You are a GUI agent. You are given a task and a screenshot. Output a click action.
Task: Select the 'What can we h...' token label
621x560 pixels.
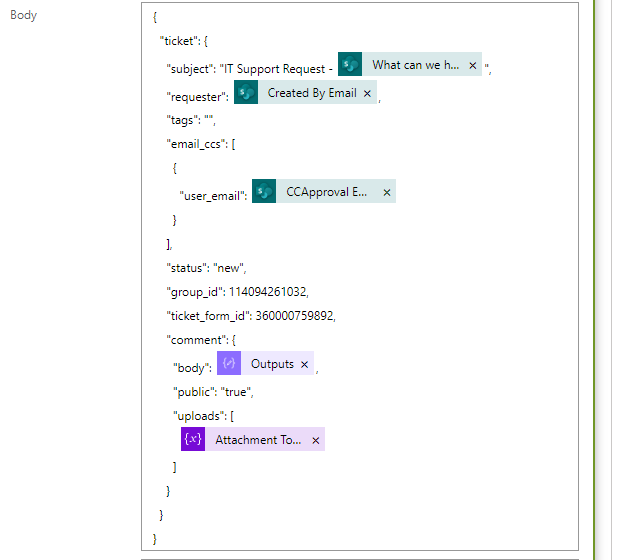point(415,65)
